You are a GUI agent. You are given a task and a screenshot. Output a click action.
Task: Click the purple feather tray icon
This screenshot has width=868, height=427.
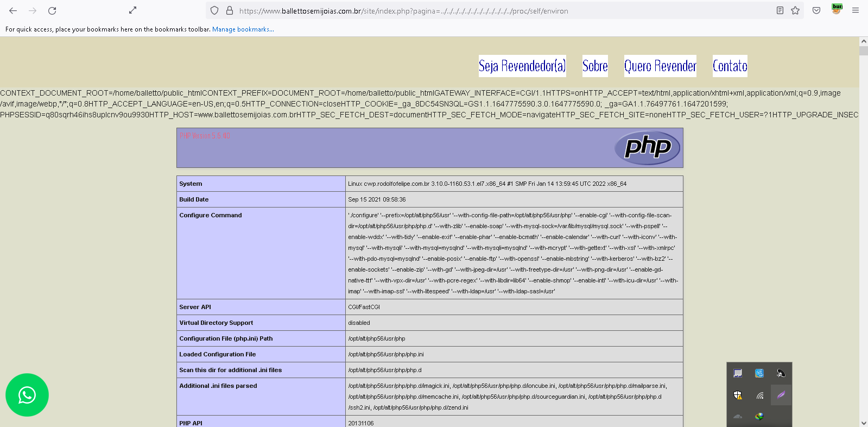tap(781, 395)
